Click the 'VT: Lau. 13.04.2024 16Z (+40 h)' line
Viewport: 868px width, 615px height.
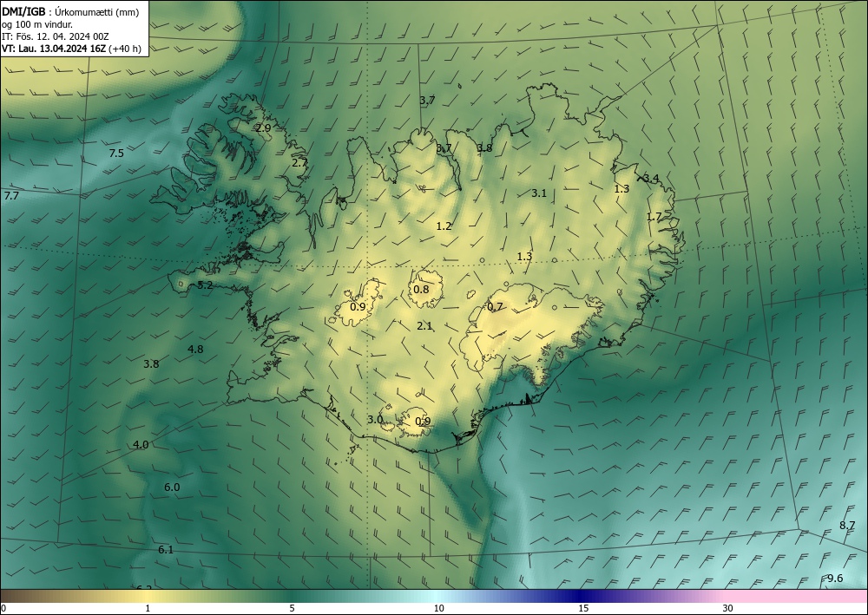coord(71,49)
